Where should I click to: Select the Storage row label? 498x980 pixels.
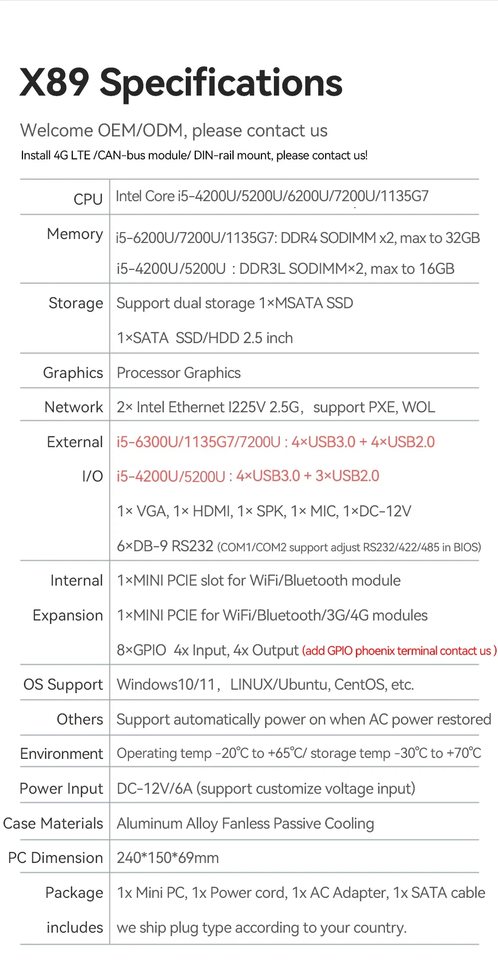[x=76, y=303]
